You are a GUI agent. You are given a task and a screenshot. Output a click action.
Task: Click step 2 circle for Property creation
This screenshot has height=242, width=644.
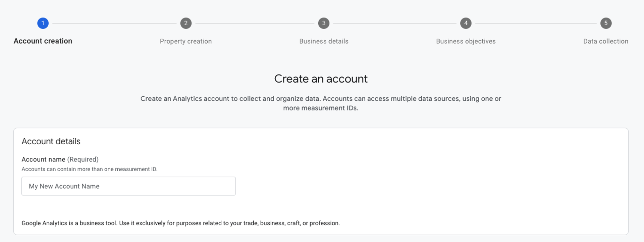point(186,23)
